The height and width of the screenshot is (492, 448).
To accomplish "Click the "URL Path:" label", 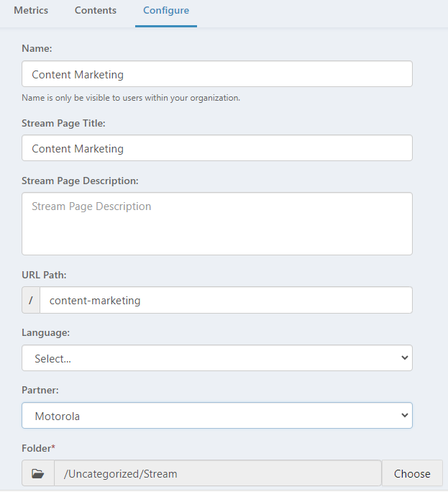I will click(x=45, y=275).
